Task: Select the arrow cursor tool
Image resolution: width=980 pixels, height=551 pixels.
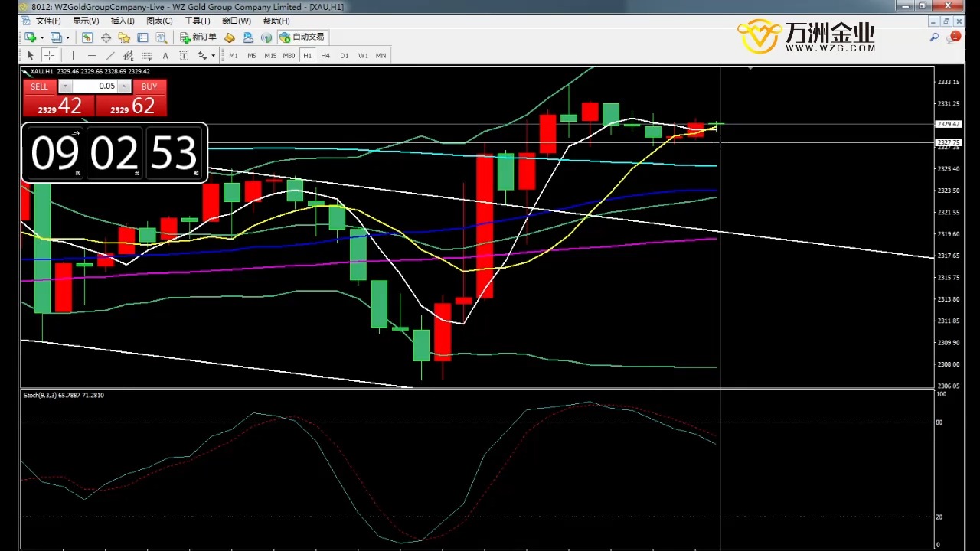Action: point(31,55)
